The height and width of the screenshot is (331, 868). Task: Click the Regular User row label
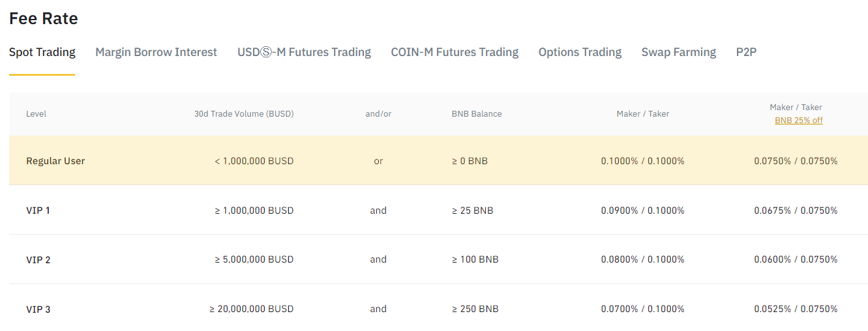55,161
